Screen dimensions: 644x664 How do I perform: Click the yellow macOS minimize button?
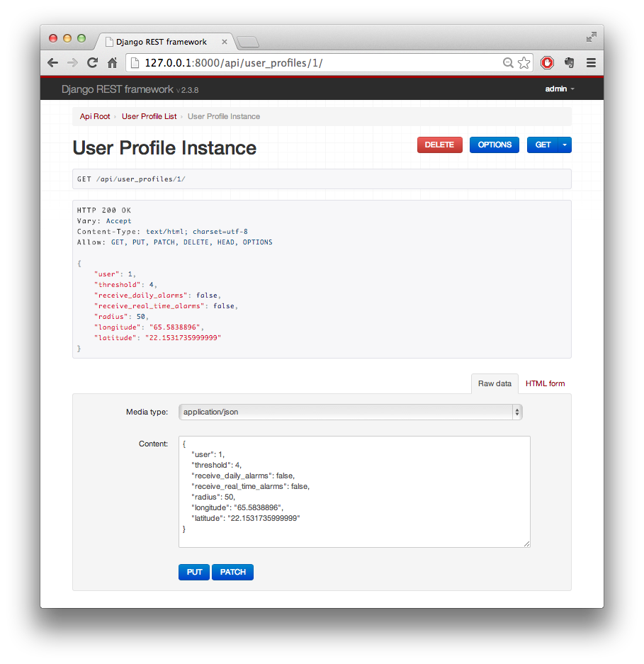click(x=67, y=38)
